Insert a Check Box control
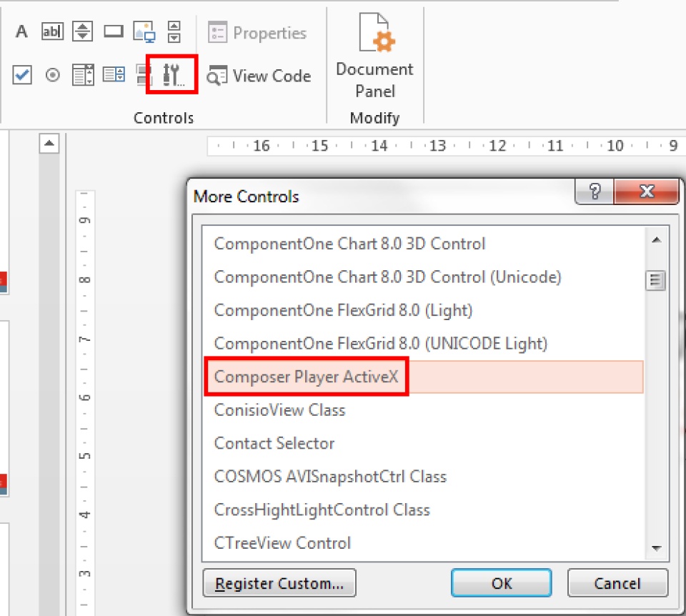Viewport: 686px width, 616px height. click(x=22, y=75)
